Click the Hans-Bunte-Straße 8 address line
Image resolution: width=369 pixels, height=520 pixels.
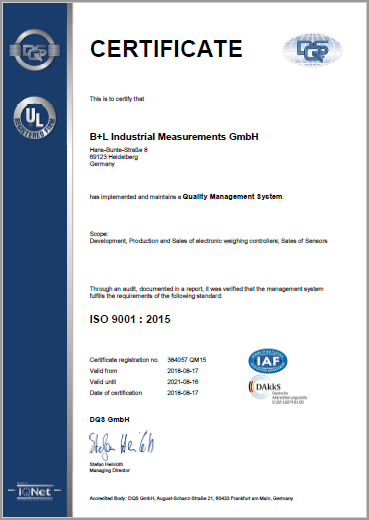click(118, 150)
